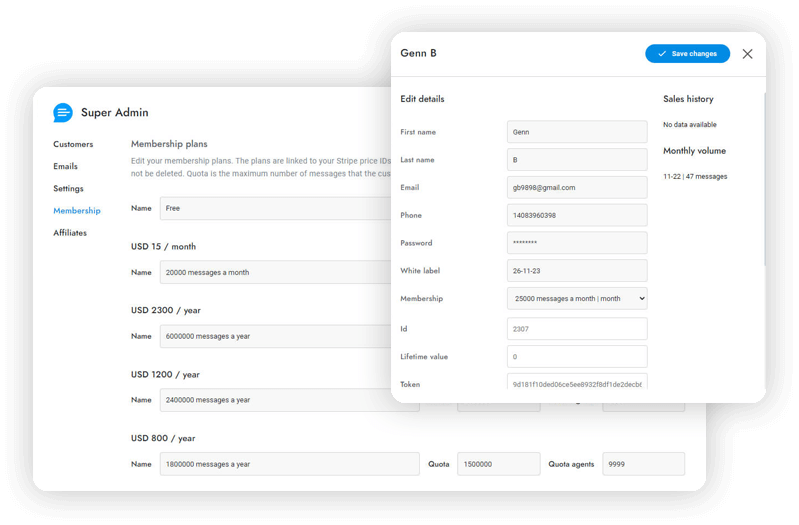Viewport: 799px width, 525px height.
Task: Click the White label field
Action: [577, 270]
